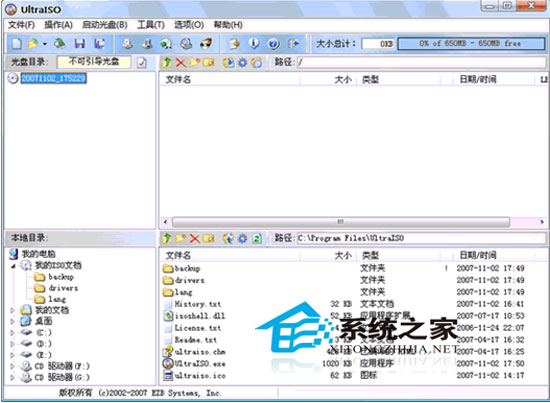Open the 帮助(H) menu
This screenshot has width=550, height=403.
pyautogui.click(x=228, y=25)
